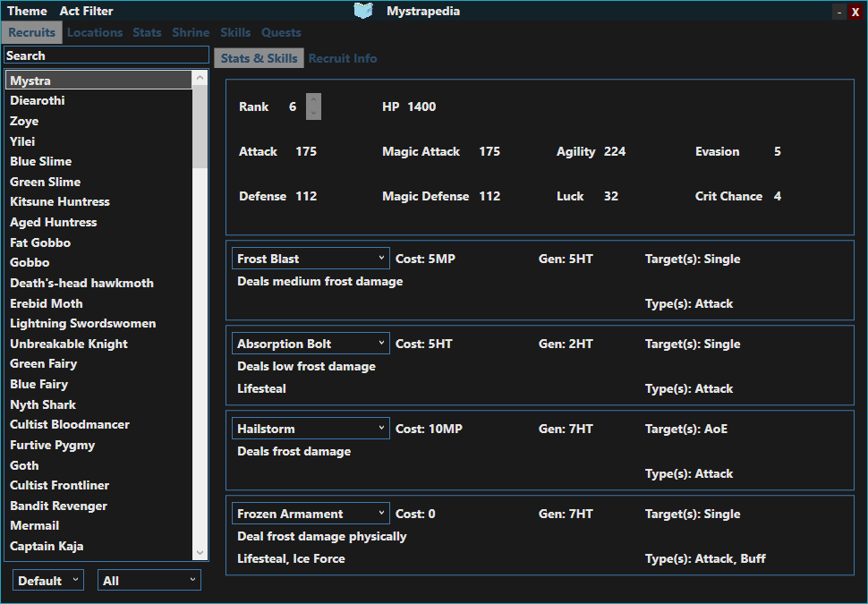Image resolution: width=868 pixels, height=604 pixels.
Task: Open the All filter dropdown
Action: click(149, 581)
